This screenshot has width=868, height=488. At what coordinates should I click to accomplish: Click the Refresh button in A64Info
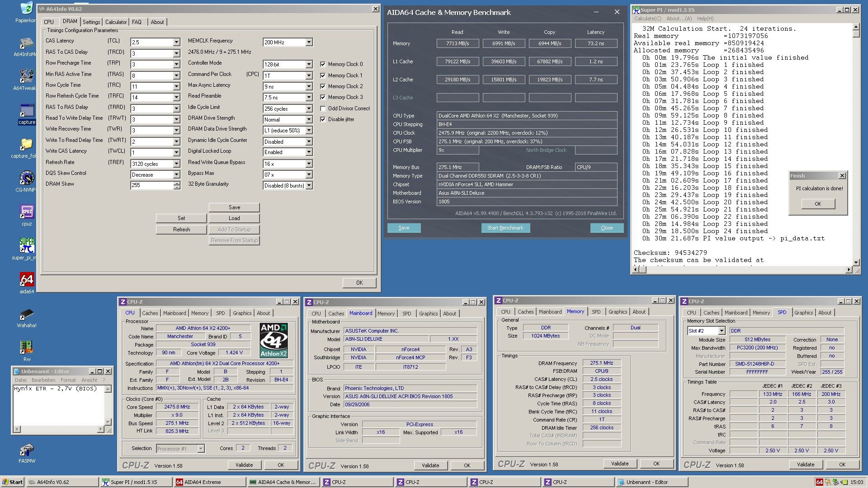click(x=181, y=230)
